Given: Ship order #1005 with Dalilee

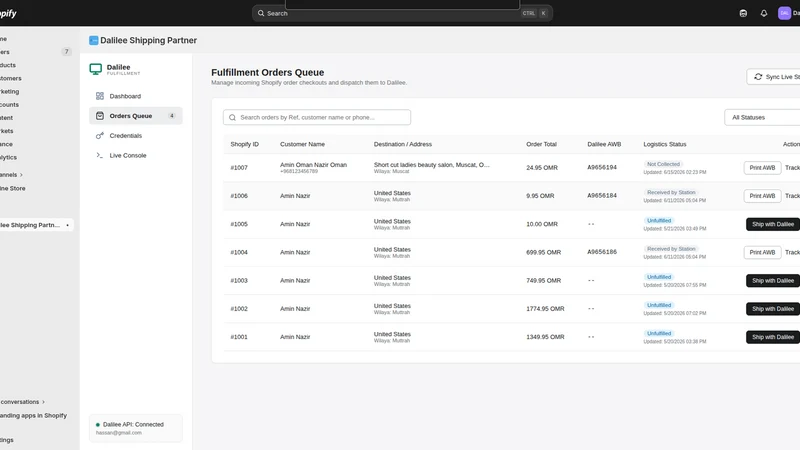Looking at the screenshot, I should click(x=772, y=224).
